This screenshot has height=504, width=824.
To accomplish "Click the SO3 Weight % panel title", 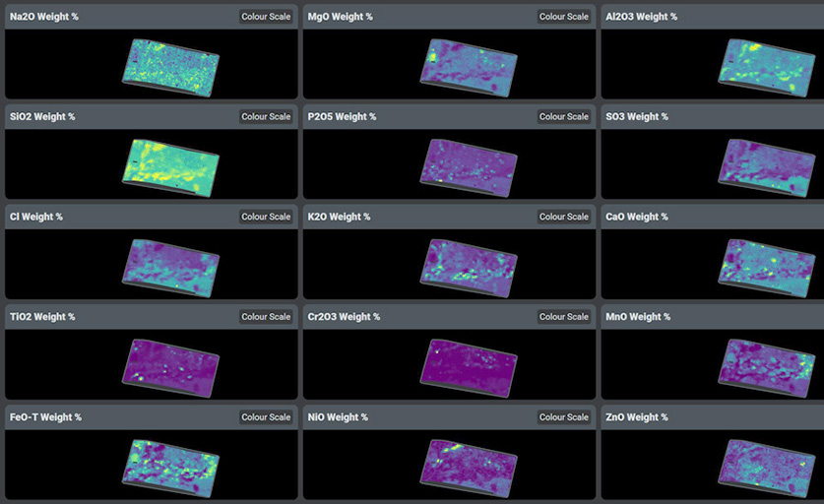I will tap(637, 116).
